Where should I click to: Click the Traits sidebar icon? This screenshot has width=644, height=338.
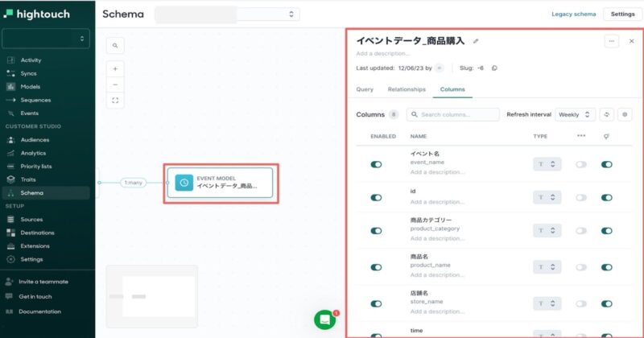pyautogui.click(x=10, y=179)
